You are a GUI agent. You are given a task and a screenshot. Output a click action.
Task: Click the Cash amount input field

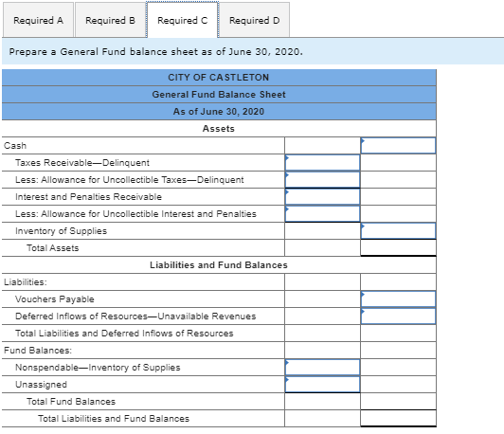(398, 146)
